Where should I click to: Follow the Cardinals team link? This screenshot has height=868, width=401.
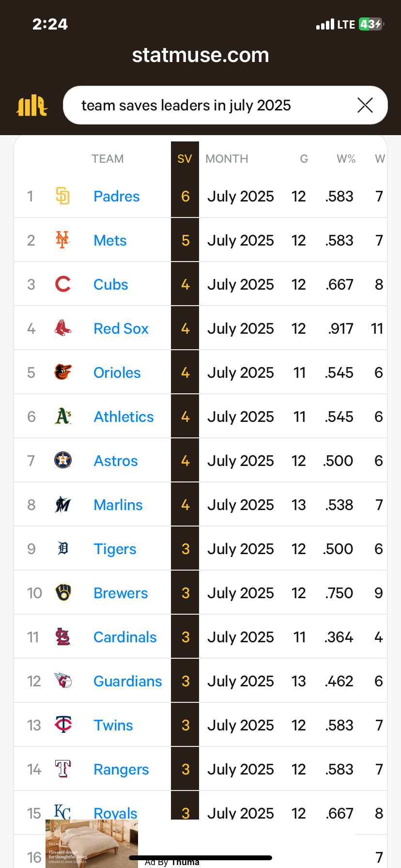click(x=125, y=637)
